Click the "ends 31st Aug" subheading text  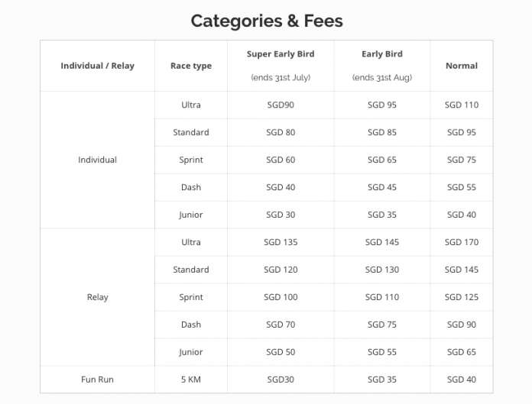click(381, 78)
